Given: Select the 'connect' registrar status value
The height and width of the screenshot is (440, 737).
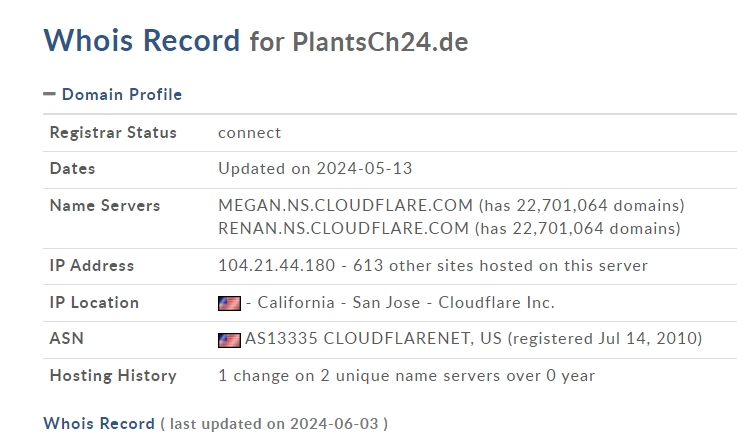Looking at the screenshot, I should tap(250, 133).
